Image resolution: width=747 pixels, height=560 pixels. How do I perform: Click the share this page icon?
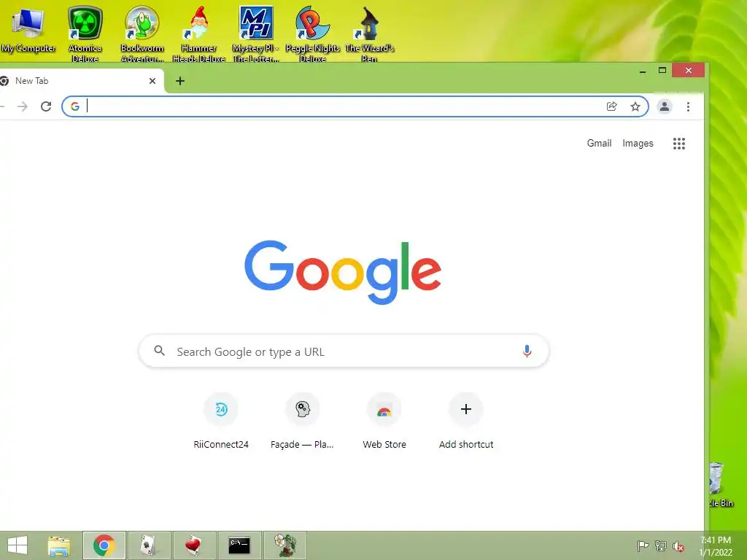click(x=612, y=106)
